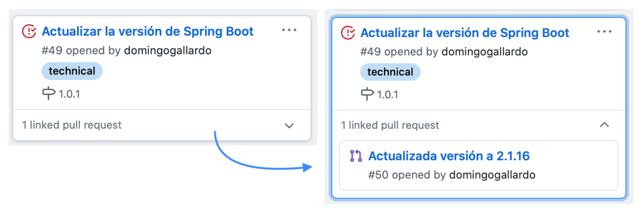Open left 'Actualizar la versión de Spring Boot' issue

point(148,31)
